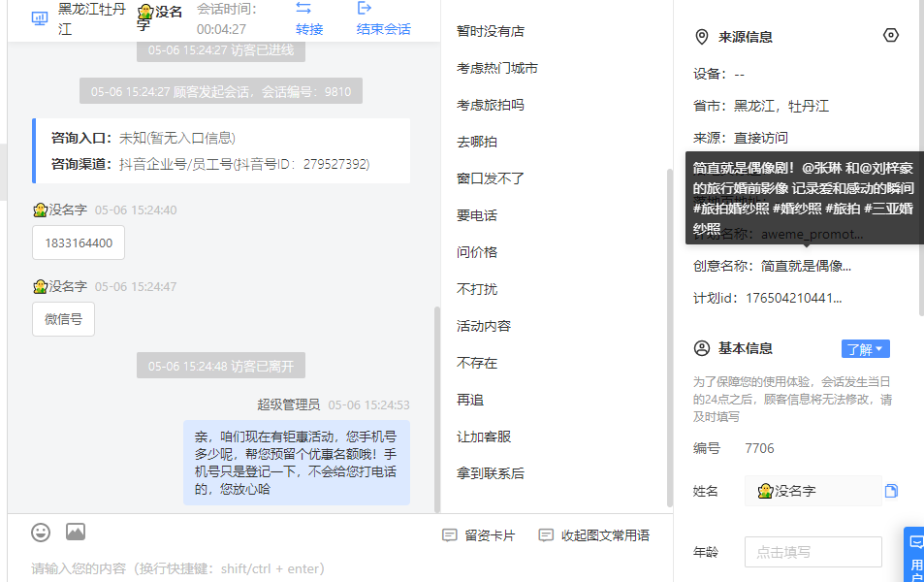Click the visitor message 1833164400
Screen dimensions: 924x582
(x=79, y=242)
